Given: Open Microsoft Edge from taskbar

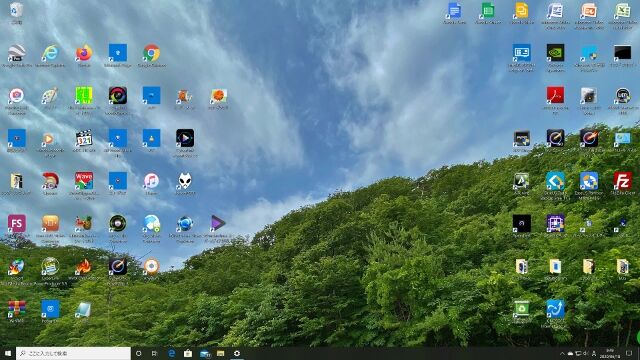Looking at the screenshot, I should [171, 353].
